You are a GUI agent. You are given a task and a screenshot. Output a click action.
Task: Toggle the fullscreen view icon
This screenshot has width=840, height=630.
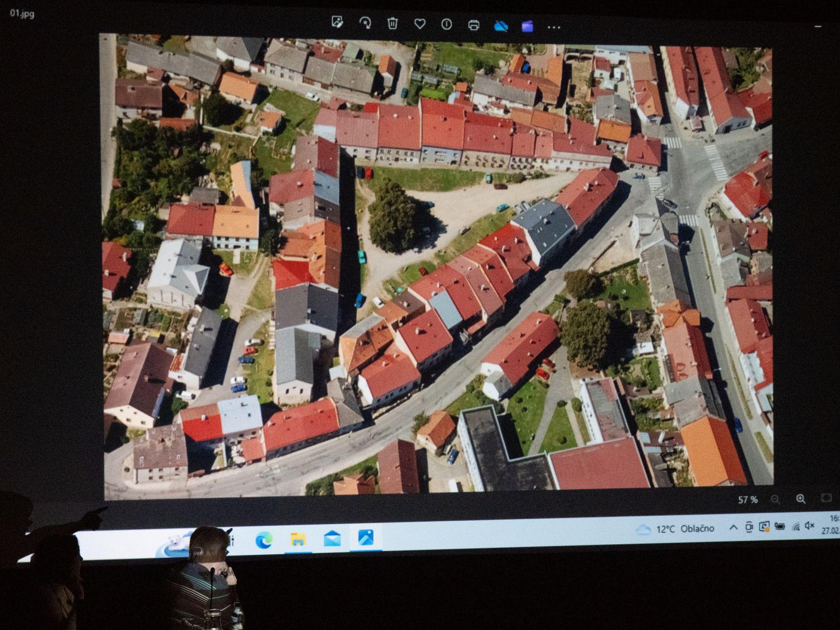826,498
